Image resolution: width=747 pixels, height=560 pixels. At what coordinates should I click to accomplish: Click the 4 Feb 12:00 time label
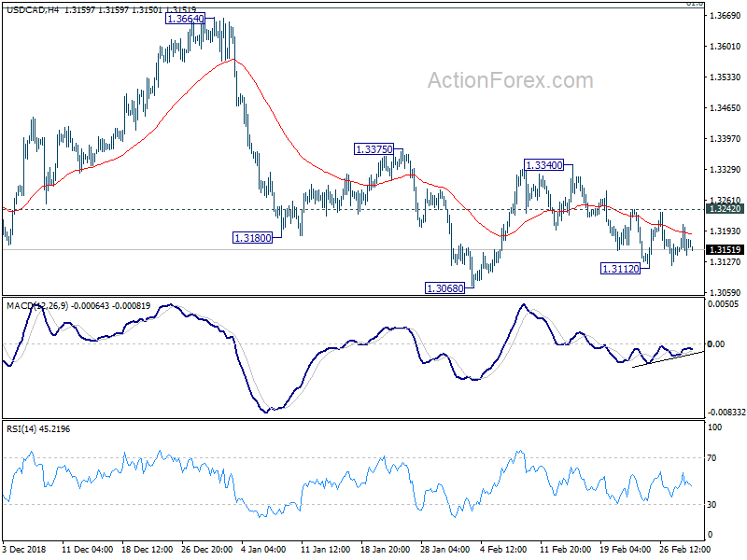click(503, 549)
